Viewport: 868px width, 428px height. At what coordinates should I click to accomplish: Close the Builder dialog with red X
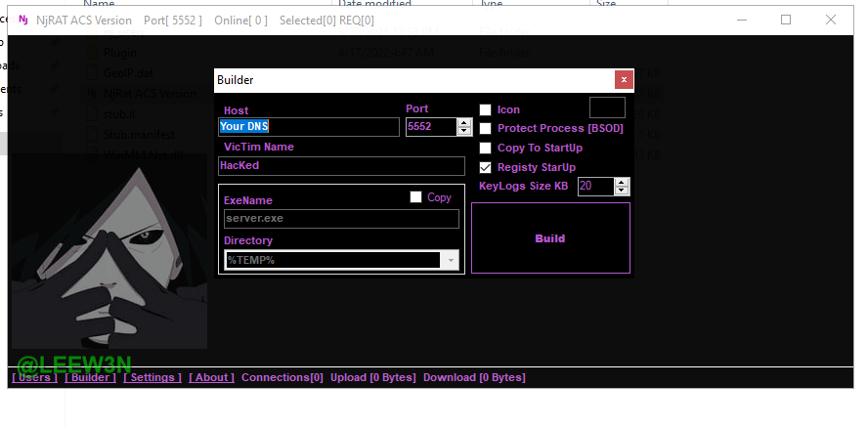tap(624, 80)
